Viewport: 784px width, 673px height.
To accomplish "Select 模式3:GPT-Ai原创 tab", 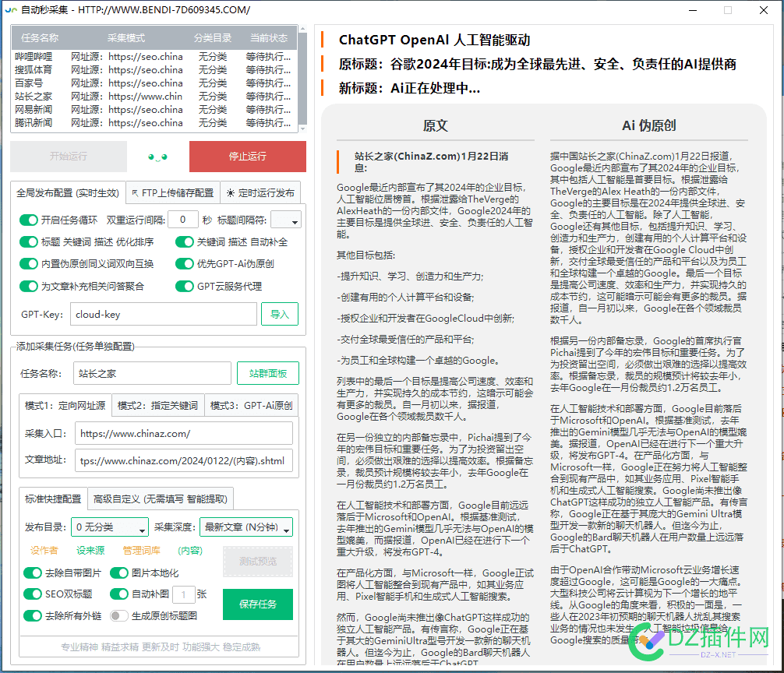I will point(251,405).
